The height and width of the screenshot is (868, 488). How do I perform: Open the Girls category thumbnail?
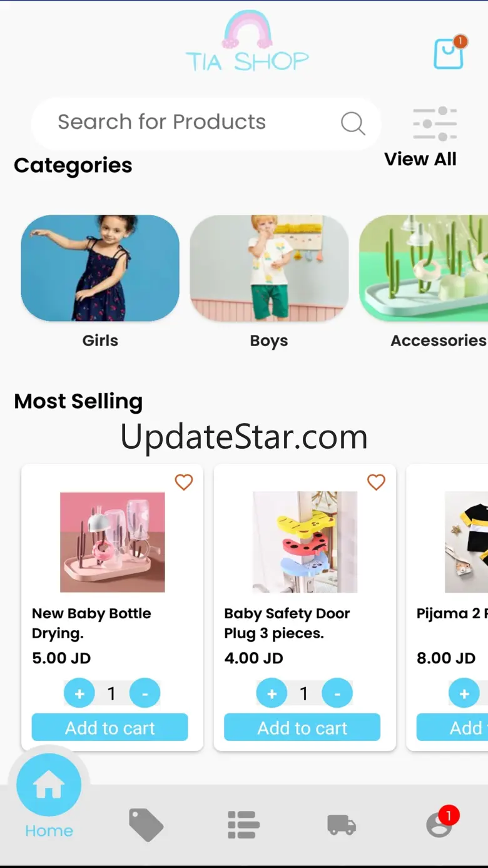pyautogui.click(x=100, y=268)
